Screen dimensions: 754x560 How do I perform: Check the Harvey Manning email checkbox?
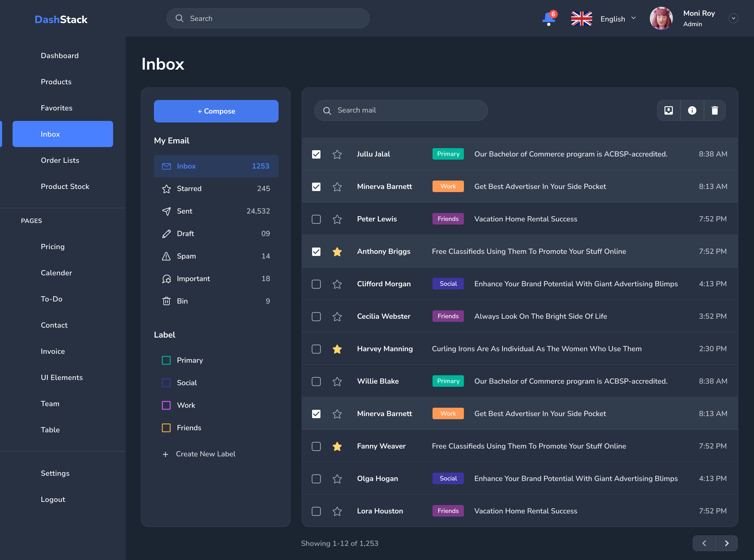[x=316, y=349]
